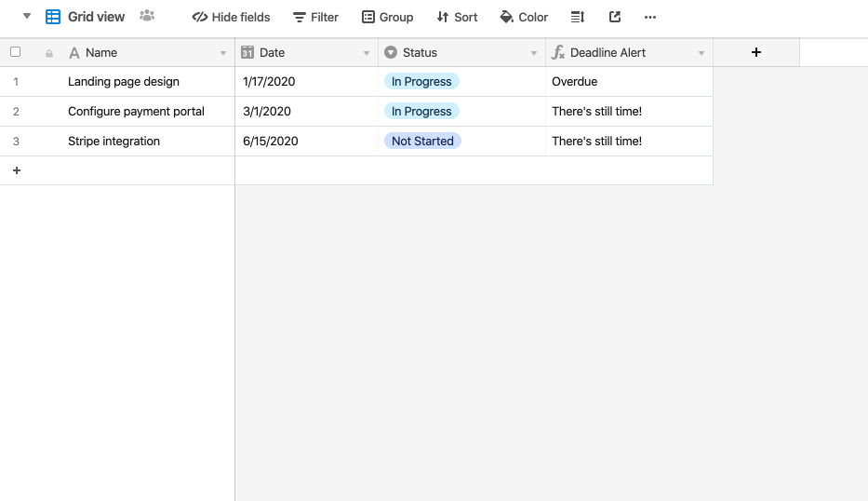This screenshot has height=501, width=868.
Task: Click the Date column header label
Action: 272,53
